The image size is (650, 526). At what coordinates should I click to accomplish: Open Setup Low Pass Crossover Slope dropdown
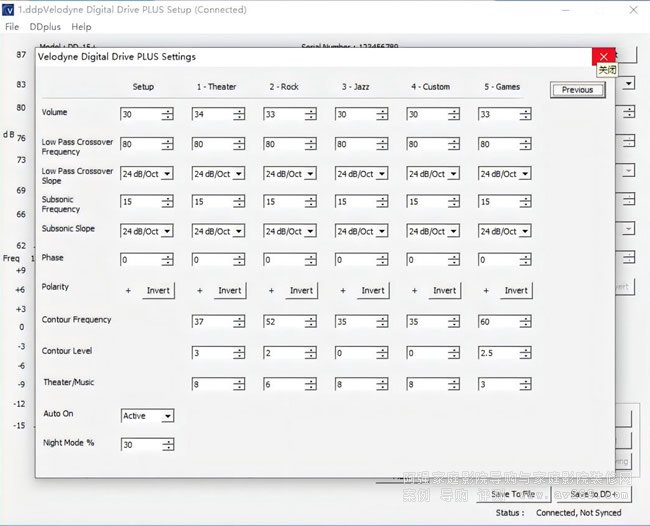[167, 174]
